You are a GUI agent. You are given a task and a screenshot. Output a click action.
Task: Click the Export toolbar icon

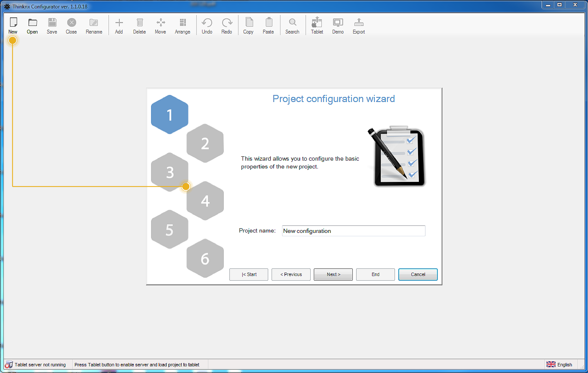point(358,23)
